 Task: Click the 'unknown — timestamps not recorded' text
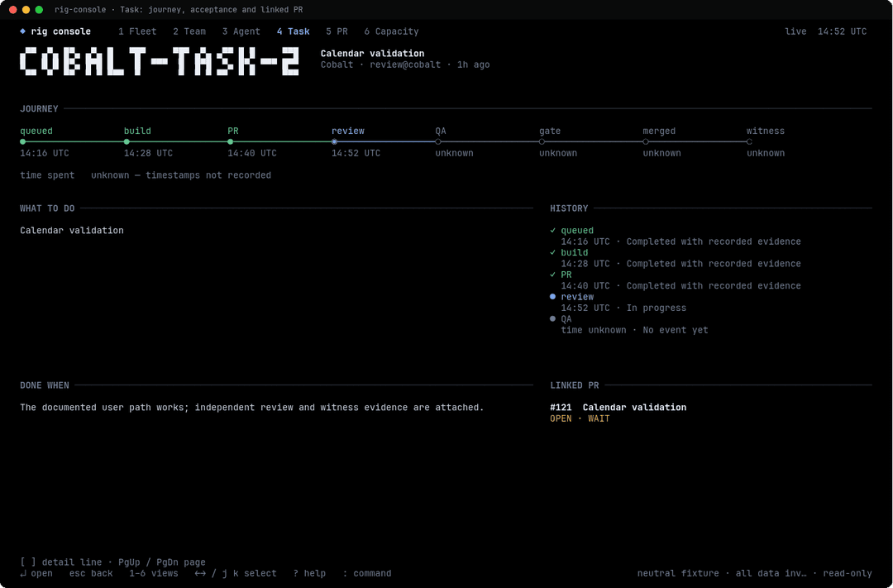tap(181, 175)
